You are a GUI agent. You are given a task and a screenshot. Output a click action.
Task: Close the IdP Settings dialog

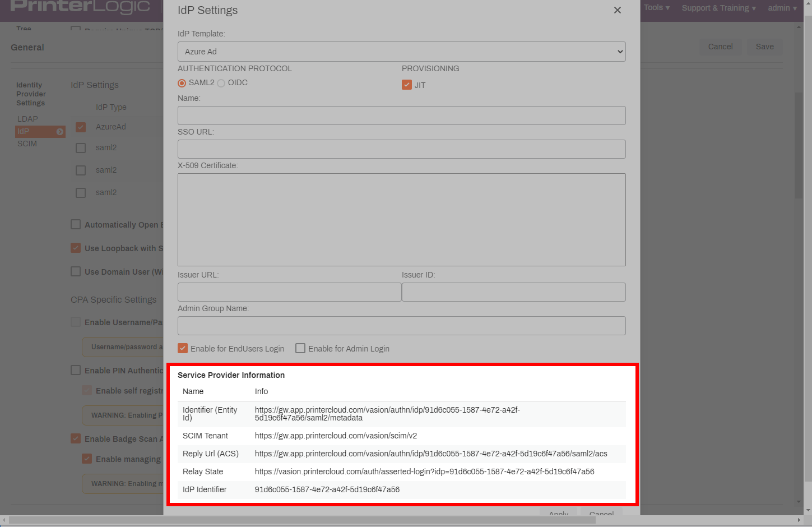[617, 10]
